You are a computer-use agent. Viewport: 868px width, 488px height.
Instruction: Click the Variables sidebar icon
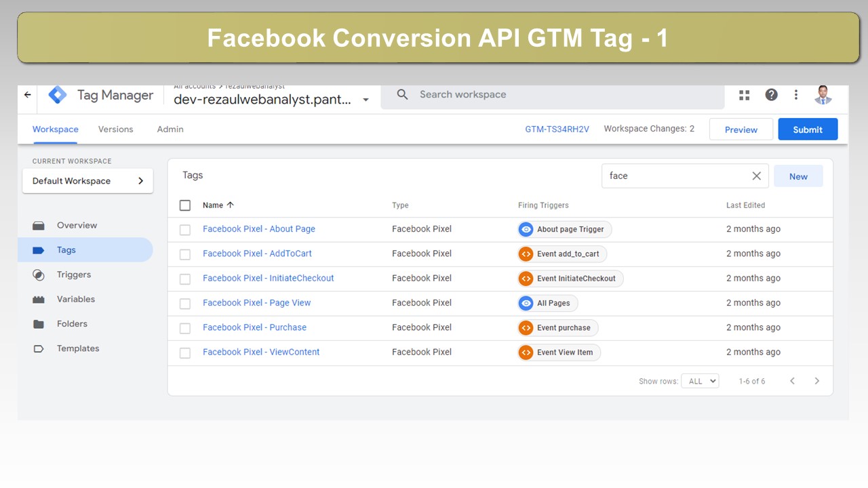pyautogui.click(x=39, y=300)
